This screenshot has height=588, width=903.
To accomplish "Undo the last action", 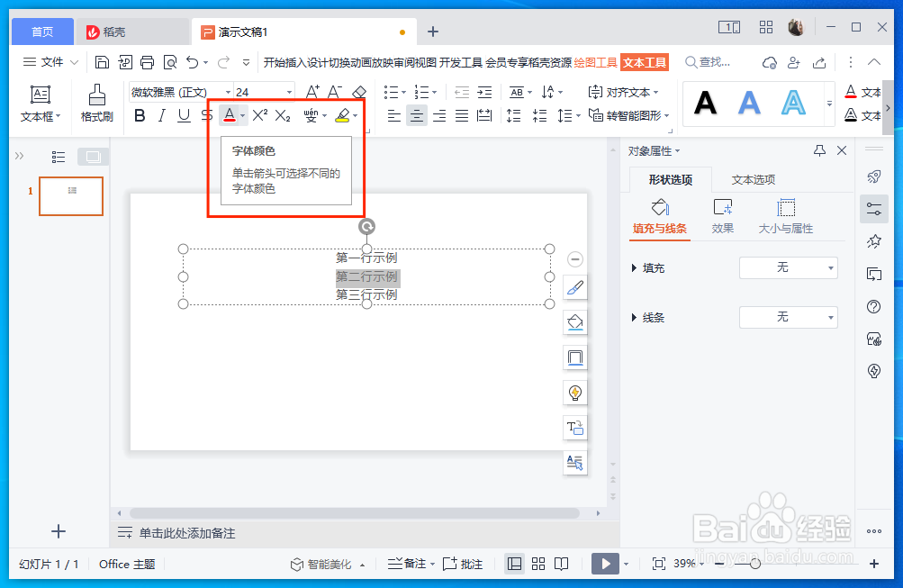I will (193, 62).
